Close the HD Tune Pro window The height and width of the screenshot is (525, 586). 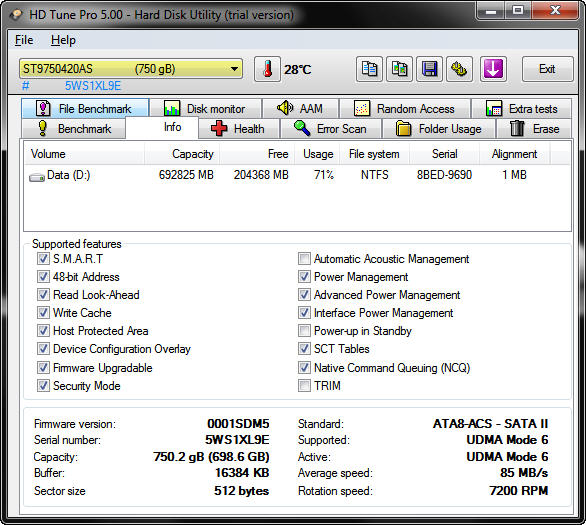tap(555, 11)
